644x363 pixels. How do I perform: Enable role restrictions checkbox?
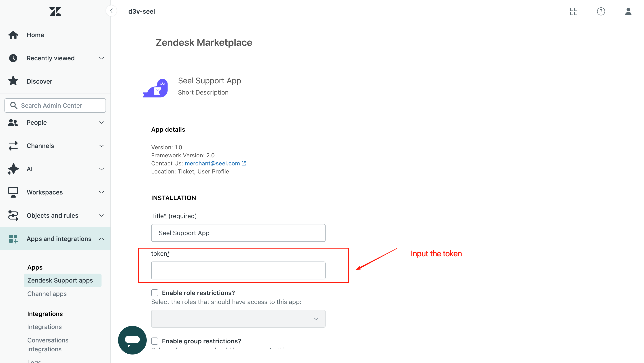[155, 293]
